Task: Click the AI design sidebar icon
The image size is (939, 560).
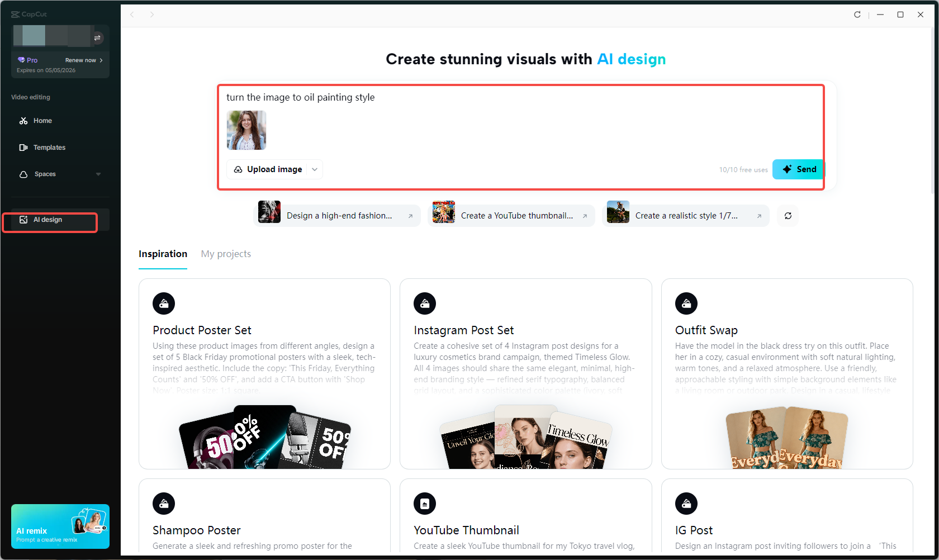Action: [23, 220]
